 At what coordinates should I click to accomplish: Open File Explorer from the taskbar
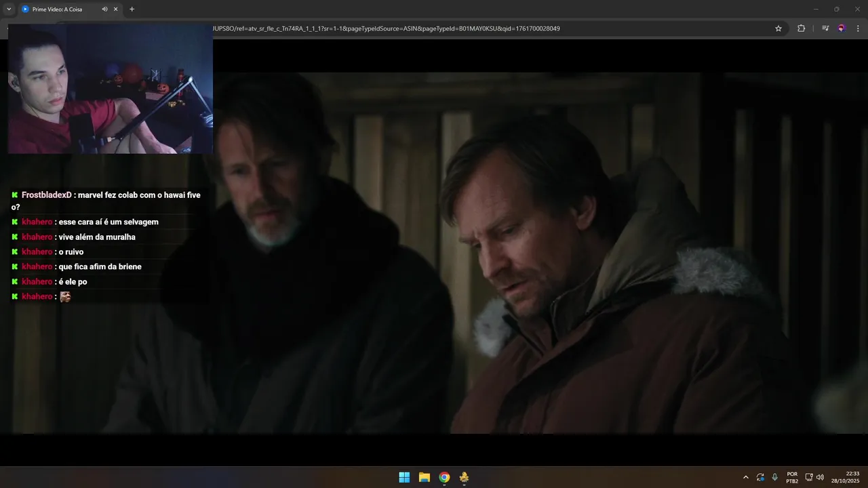click(x=425, y=477)
